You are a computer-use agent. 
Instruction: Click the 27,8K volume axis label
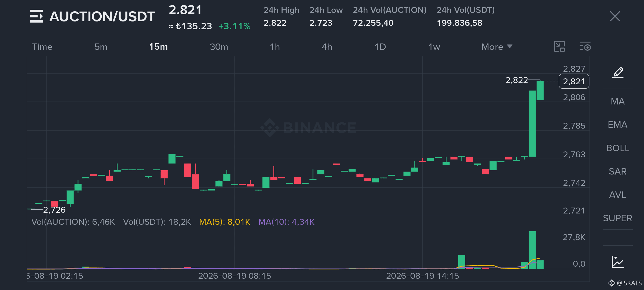[x=574, y=237]
